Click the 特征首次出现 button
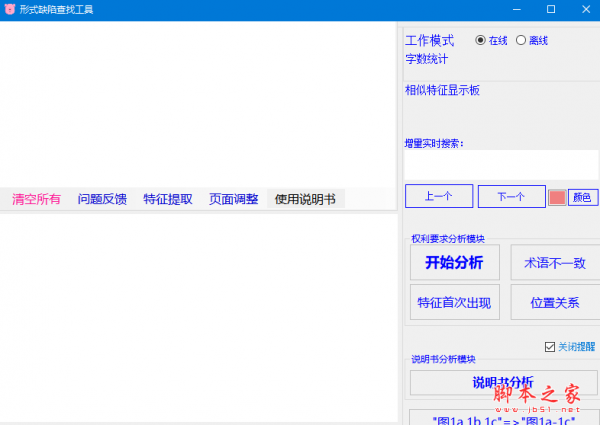Viewport: 600px width, 425px height. tap(455, 302)
